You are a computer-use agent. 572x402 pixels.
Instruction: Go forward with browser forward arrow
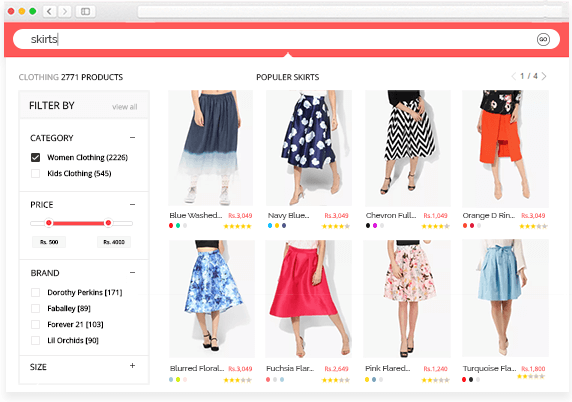point(65,11)
